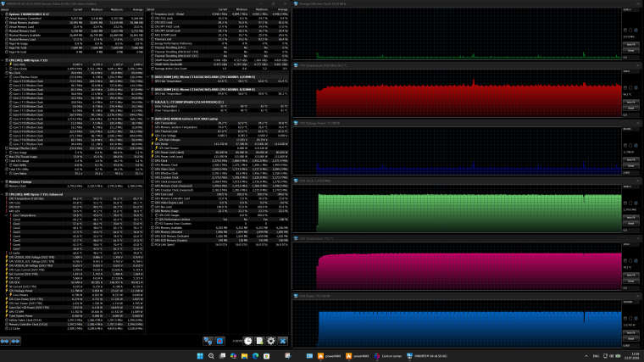Click Reset in GPU Clock graph
This screenshot has height=362, width=644.
click(x=630, y=223)
